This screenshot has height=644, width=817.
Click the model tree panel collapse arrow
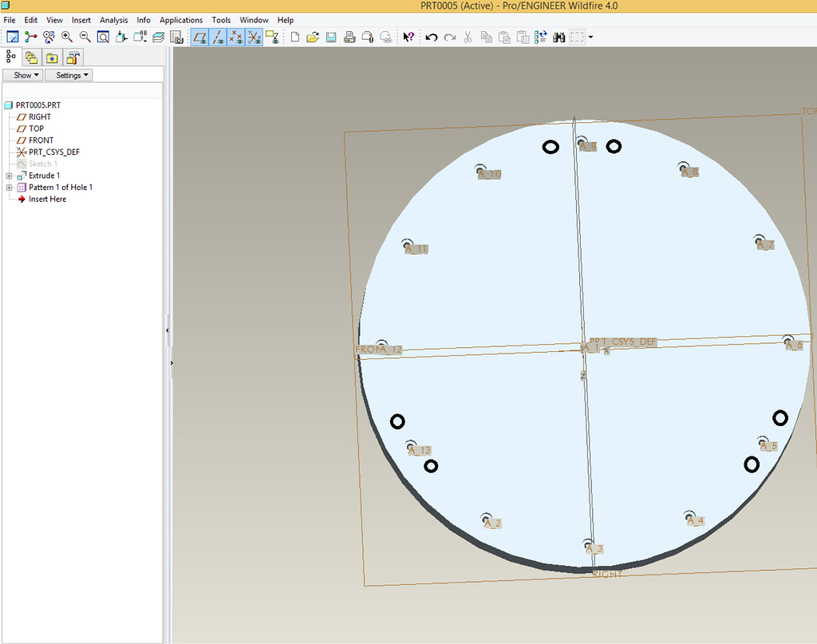[x=168, y=330]
